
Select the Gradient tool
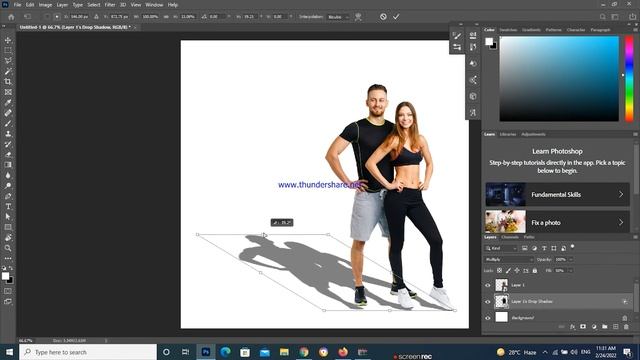(x=8, y=164)
